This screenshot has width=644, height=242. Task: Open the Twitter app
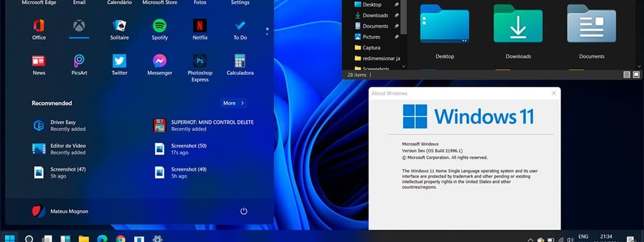120,65
